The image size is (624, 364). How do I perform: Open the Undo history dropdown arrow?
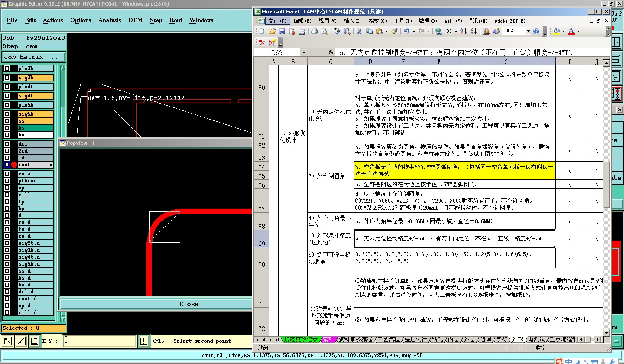(x=413, y=31)
